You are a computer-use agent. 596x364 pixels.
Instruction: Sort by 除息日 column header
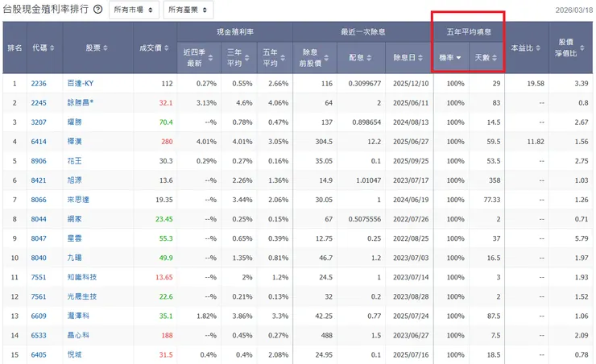(x=408, y=58)
